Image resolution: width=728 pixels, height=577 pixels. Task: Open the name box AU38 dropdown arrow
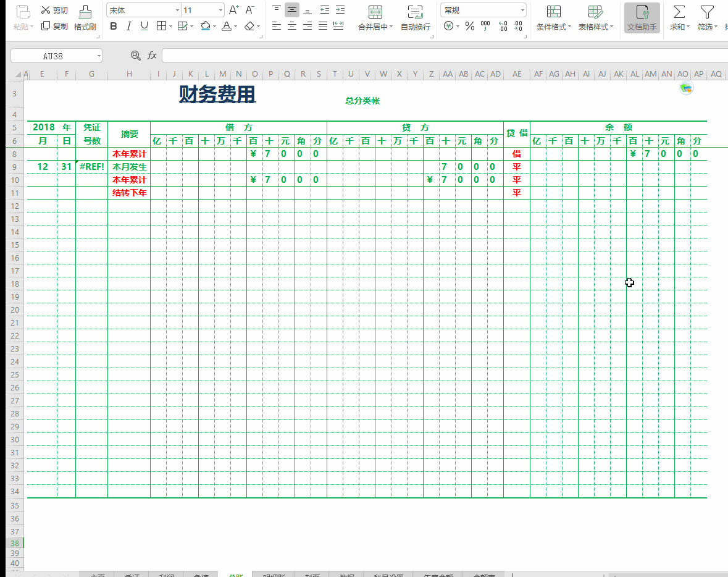(x=99, y=56)
